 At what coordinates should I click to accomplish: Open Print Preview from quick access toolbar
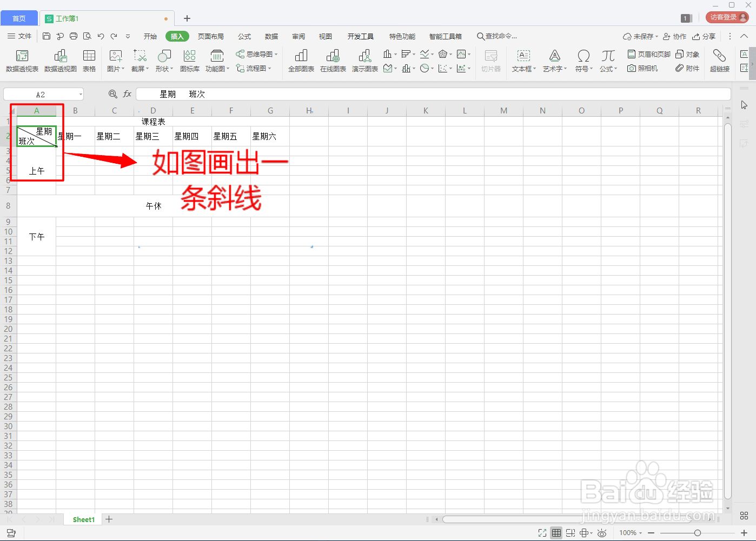[x=87, y=36]
